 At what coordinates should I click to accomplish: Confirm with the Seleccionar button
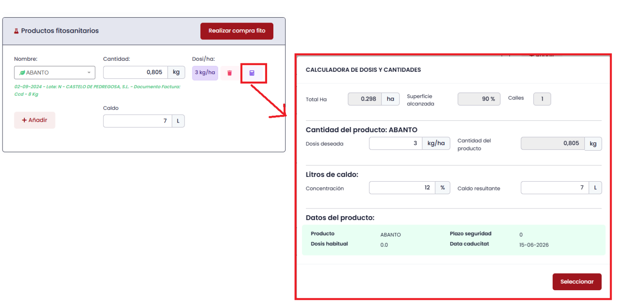(576, 281)
